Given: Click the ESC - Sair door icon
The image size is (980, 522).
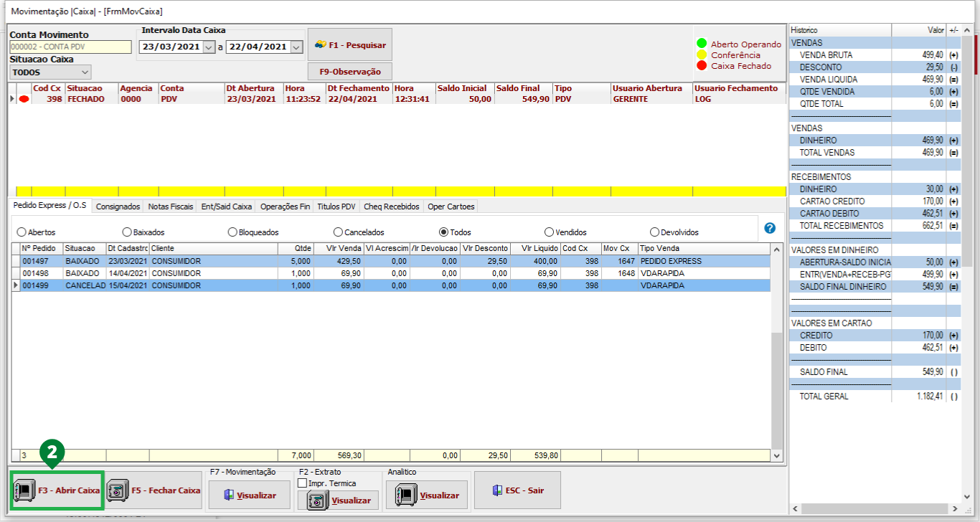Looking at the screenshot, I should (x=498, y=490).
